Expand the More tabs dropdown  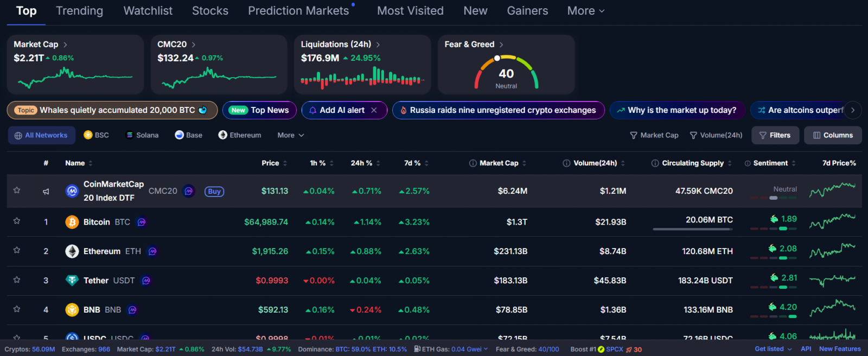[x=585, y=11]
